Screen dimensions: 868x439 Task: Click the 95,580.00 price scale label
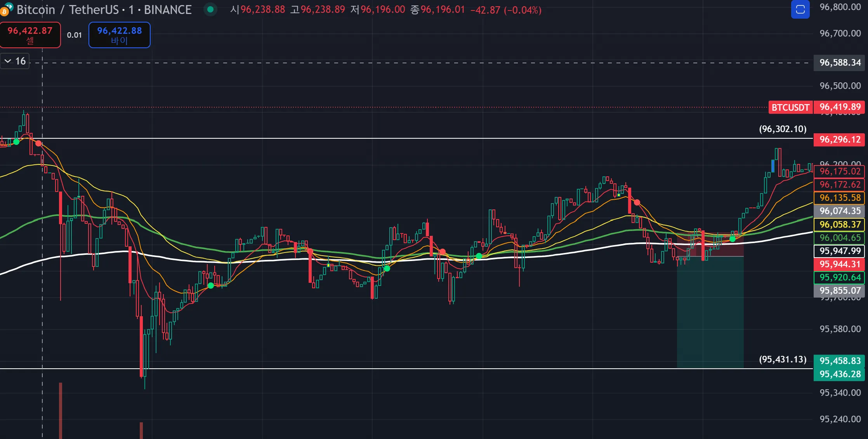(840, 329)
